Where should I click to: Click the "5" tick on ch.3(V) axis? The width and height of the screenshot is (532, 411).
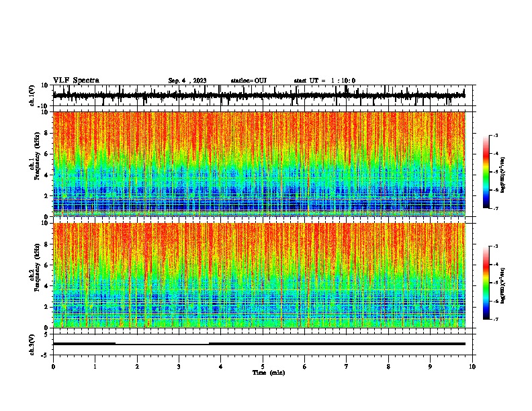tap(47, 334)
